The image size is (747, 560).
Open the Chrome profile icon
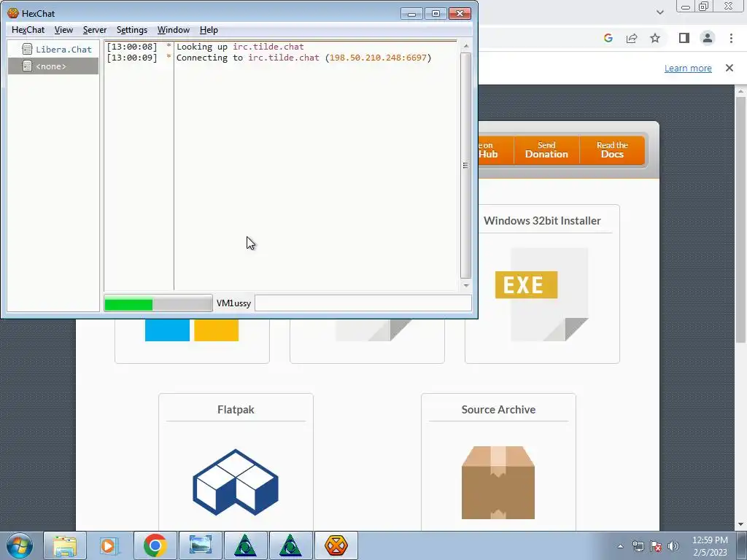(708, 38)
